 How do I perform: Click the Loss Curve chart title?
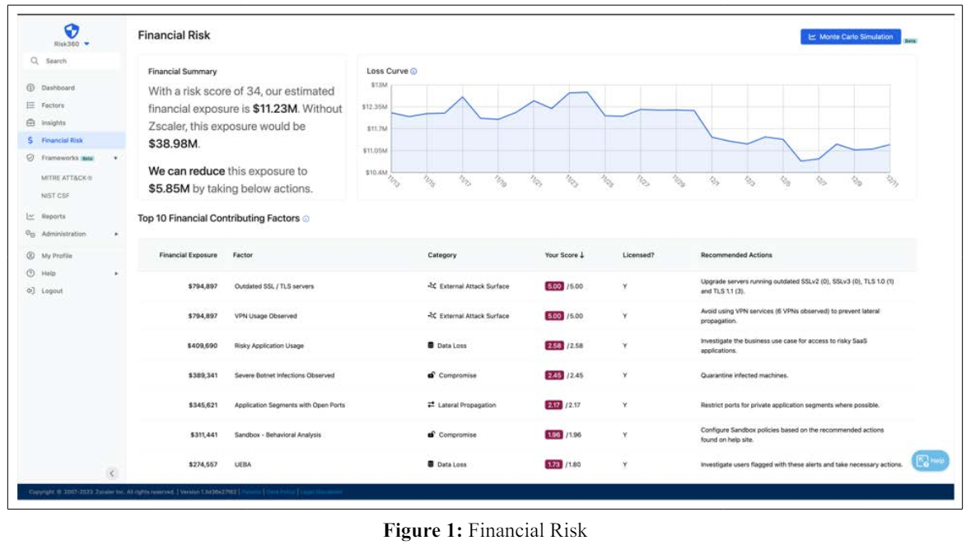click(x=387, y=72)
